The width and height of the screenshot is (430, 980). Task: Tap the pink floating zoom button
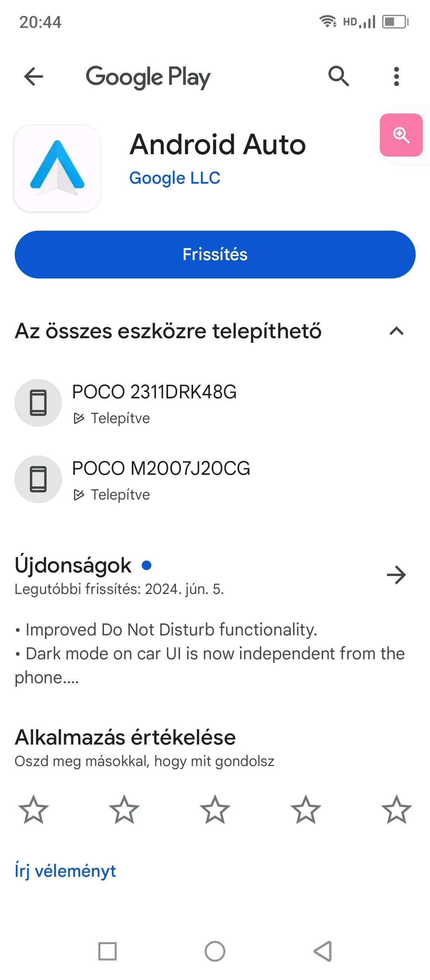click(401, 135)
